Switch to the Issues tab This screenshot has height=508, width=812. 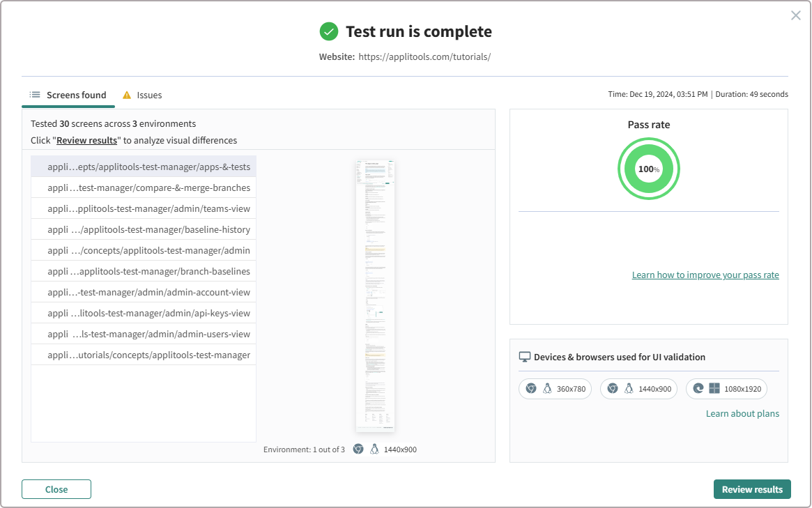point(142,95)
